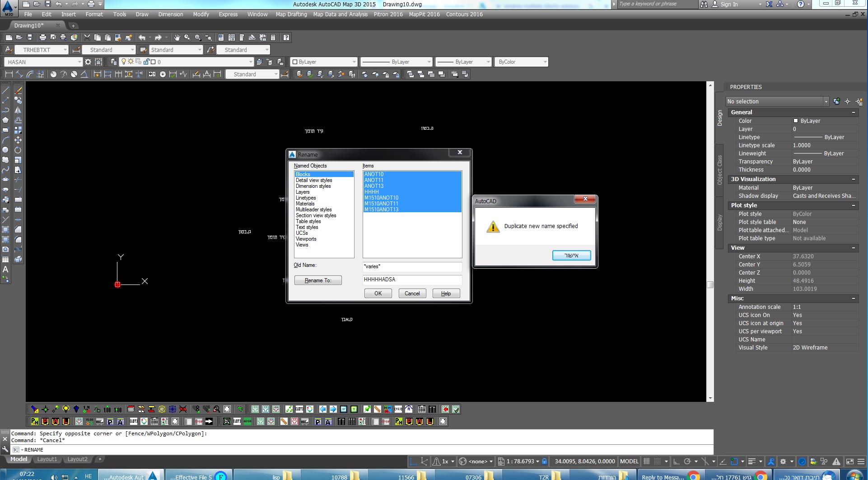Image resolution: width=868 pixels, height=480 pixels.
Task: Toggle the lock padlock for layer 0
Action: point(146,62)
